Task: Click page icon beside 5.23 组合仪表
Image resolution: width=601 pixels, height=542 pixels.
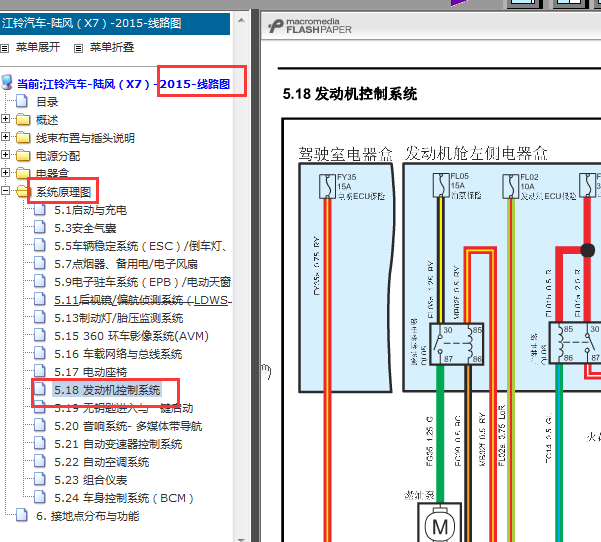Action: click(x=40, y=479)
